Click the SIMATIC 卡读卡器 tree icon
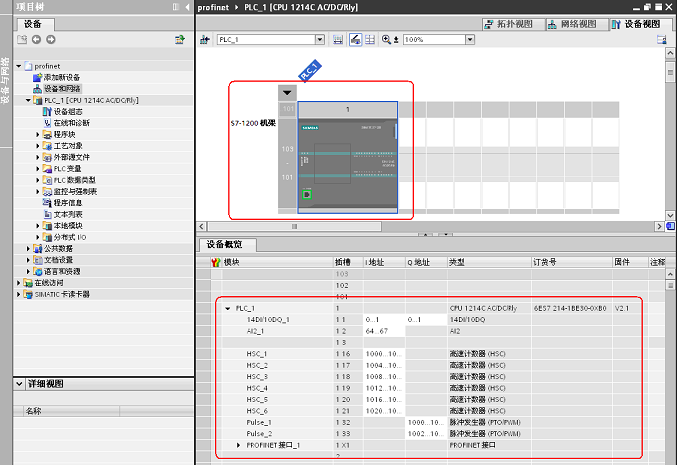Screen dimensions: 677x465 (x=28, y=294)
